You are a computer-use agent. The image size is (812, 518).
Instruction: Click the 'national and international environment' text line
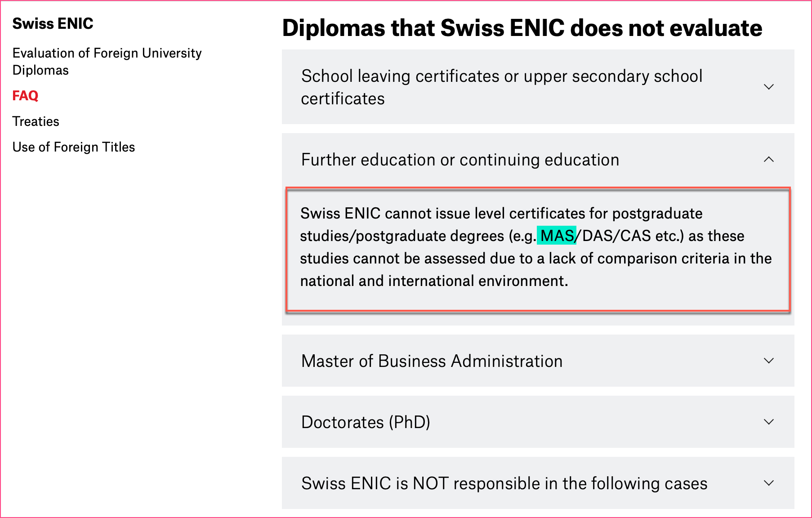click(434, 281)
